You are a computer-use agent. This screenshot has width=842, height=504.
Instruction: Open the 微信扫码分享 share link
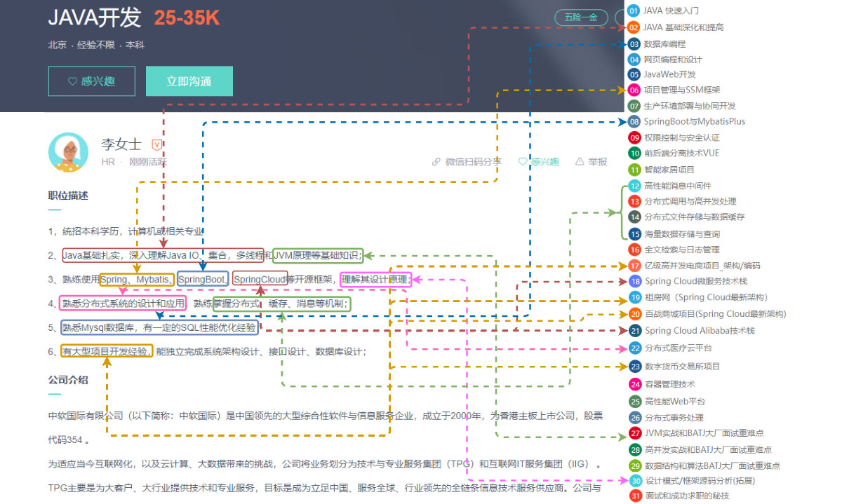[467, 162]
